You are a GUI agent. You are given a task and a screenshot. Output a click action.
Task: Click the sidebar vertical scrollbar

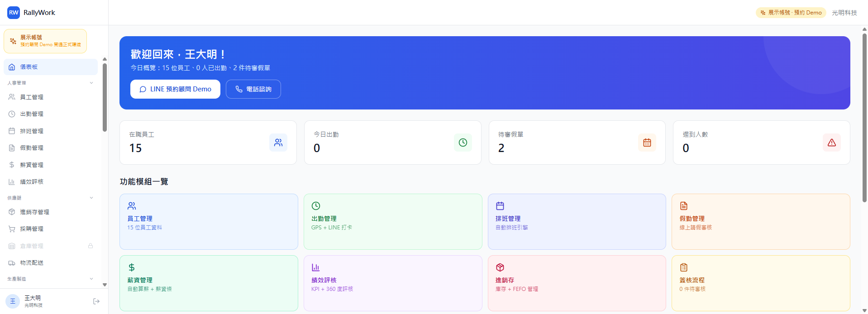coord(105,97)
